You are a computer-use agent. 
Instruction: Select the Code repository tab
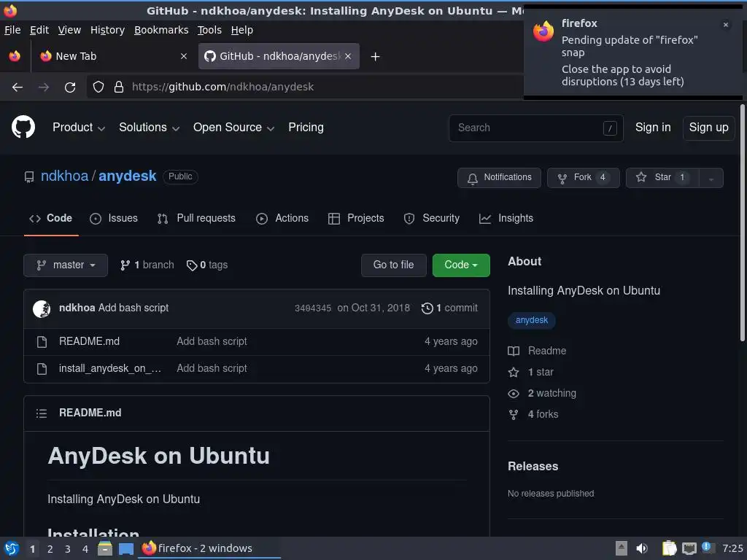(51, 218)
